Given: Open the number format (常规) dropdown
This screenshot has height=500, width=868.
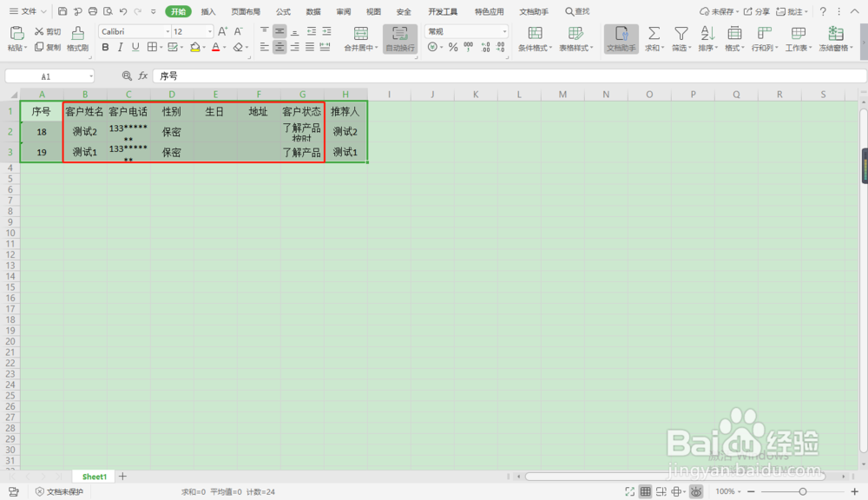Looking at the screenshot, I should [x=504, y=31].
